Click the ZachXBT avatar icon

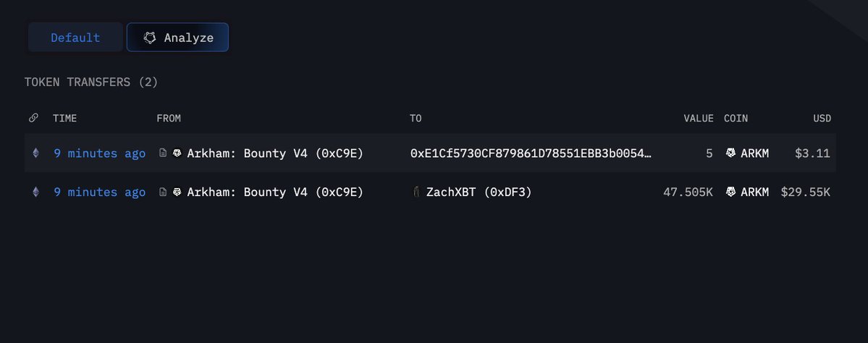pyautogui.click(x=416, y=192)
